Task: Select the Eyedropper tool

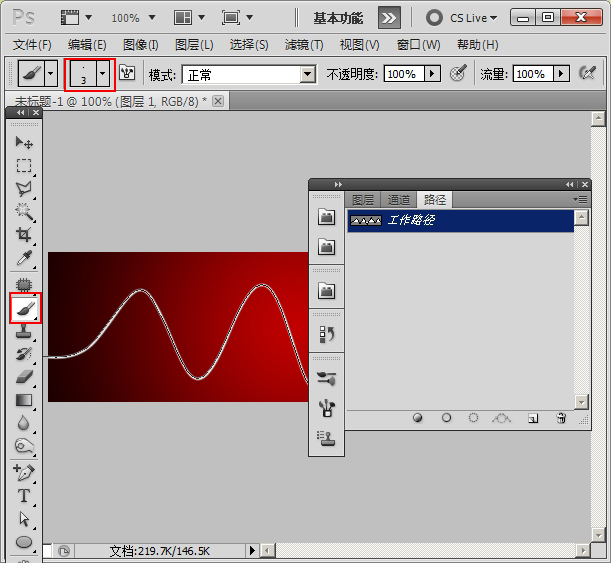Action: 24,258
